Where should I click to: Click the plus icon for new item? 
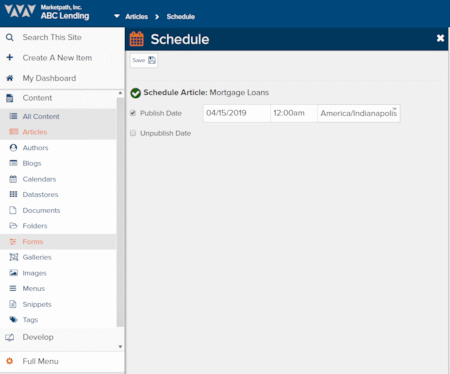(10, 58)
